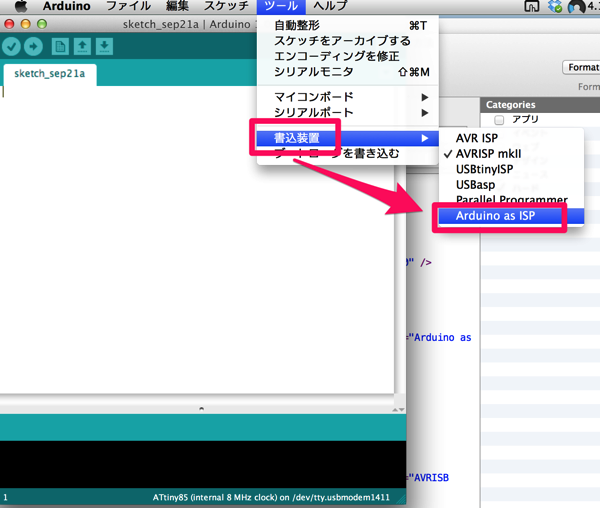
Task: Click the "AVRISB" code text in background
Action: click(431, 478)
